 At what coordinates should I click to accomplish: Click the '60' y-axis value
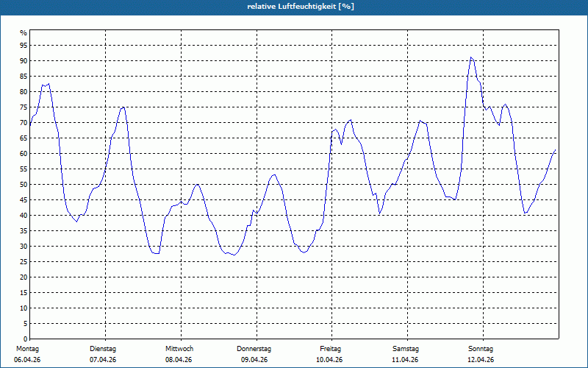coord(24,154)
